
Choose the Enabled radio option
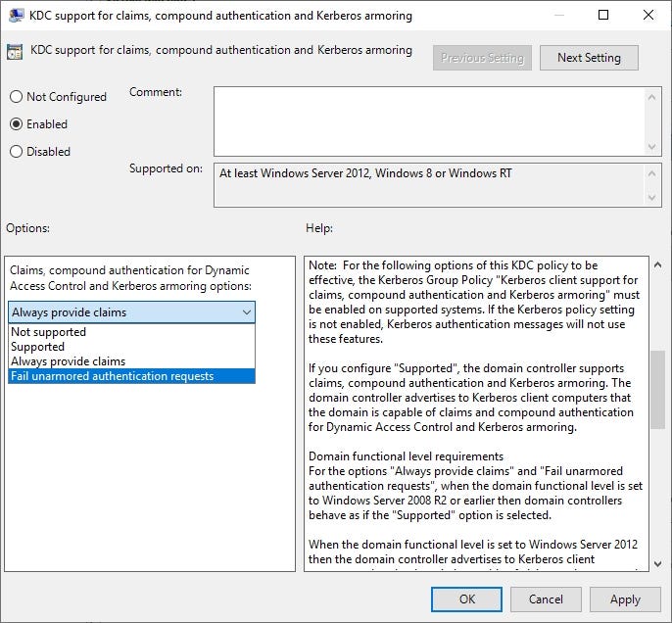tap(16, 124)
